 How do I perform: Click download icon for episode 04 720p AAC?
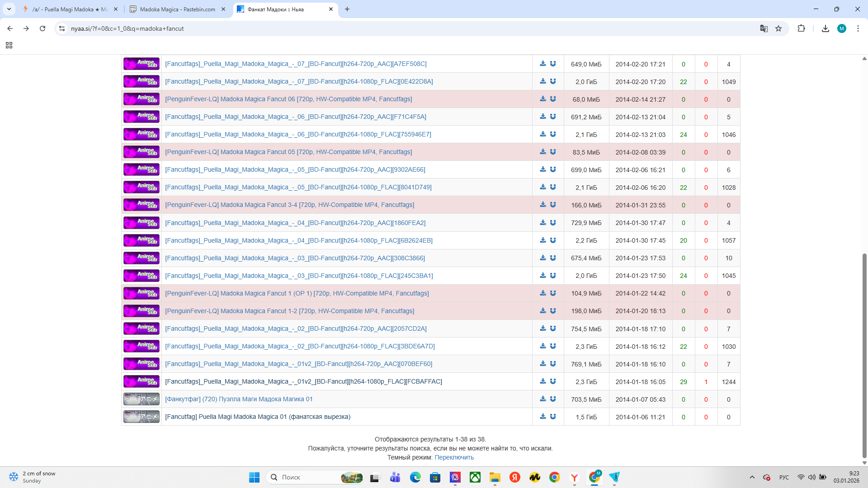(x=543, y=223)
